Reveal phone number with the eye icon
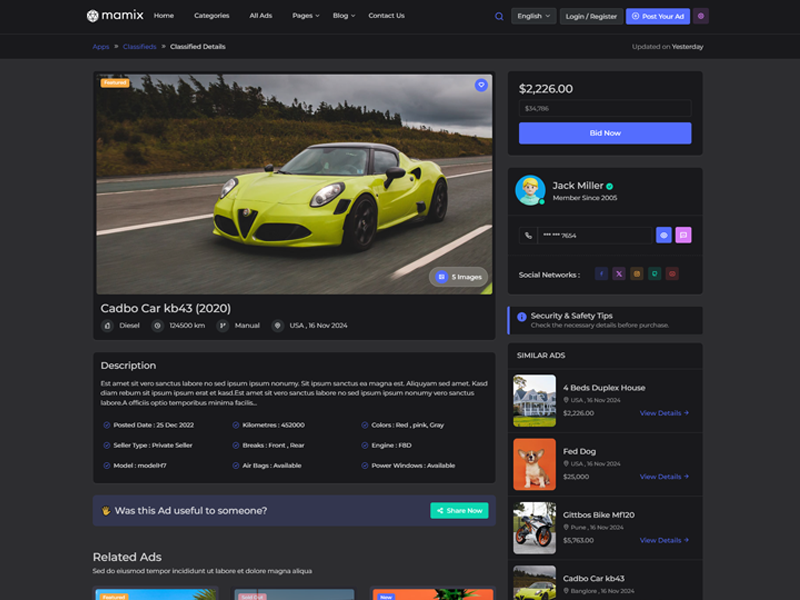800x600 pixels. 663,235
